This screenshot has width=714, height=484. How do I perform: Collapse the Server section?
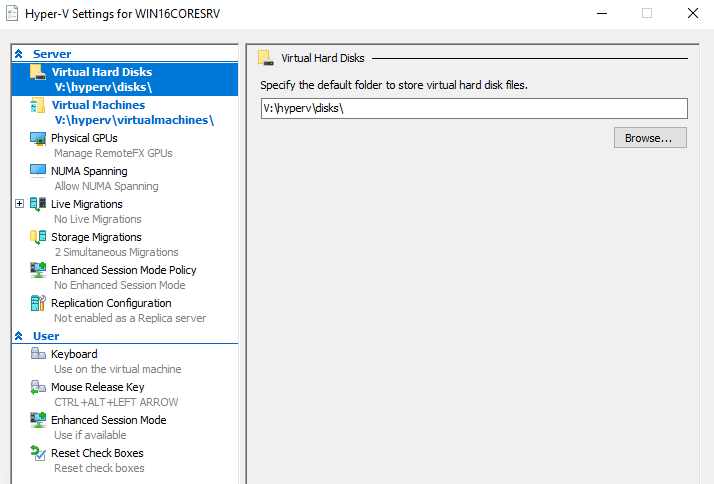point(19,54)
